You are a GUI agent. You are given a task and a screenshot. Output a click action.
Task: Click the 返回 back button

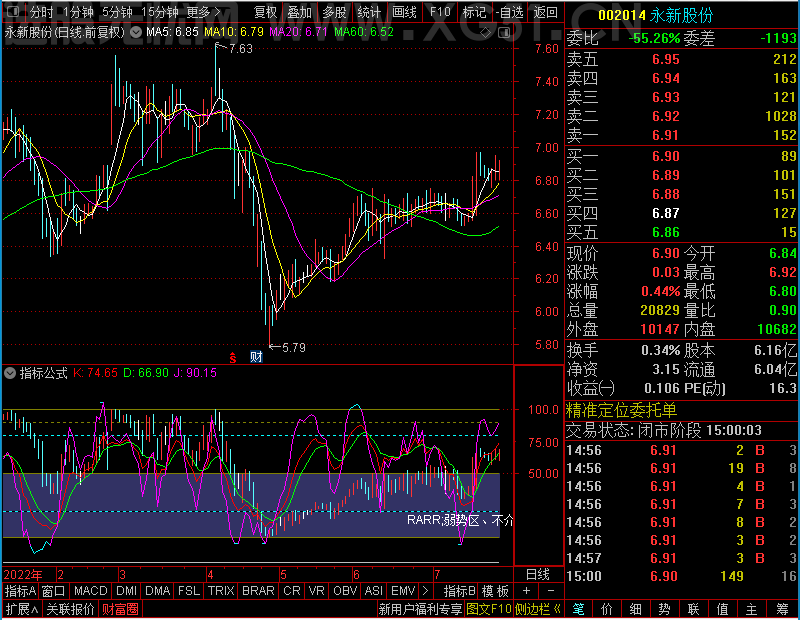point(545,12)
